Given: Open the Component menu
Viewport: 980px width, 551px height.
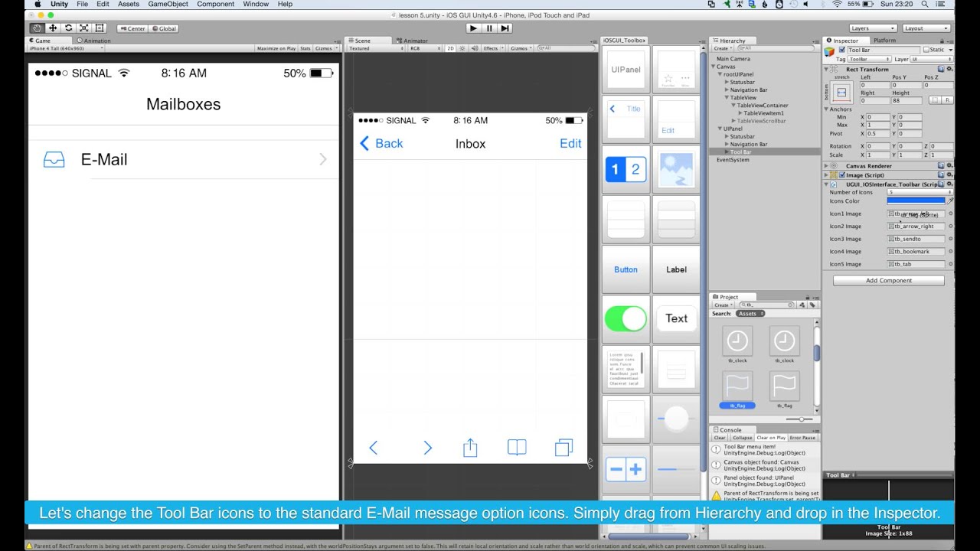Looking at the screenshot, I should click(215, 4).
